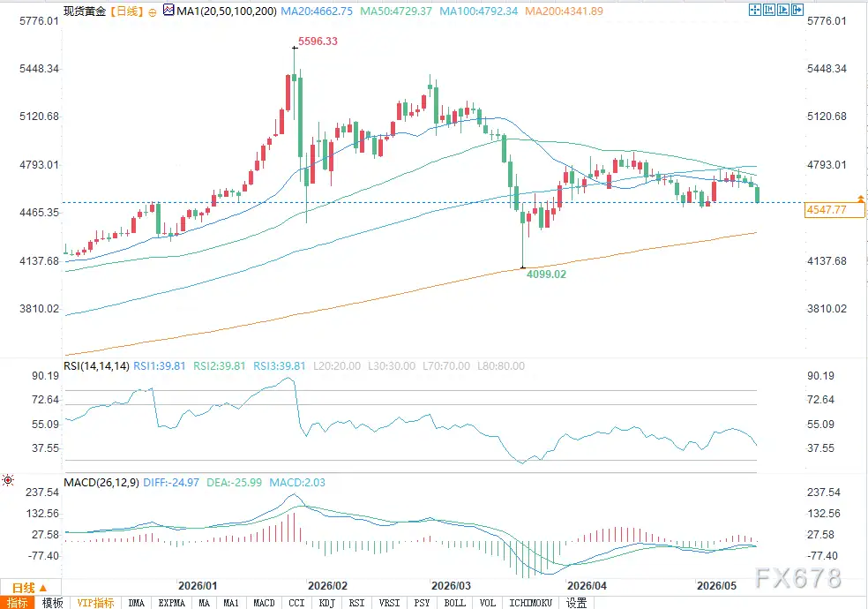868x609 pixels.
Task: Click the RSI2:39.81 value
Action: [x=220, y=366]
